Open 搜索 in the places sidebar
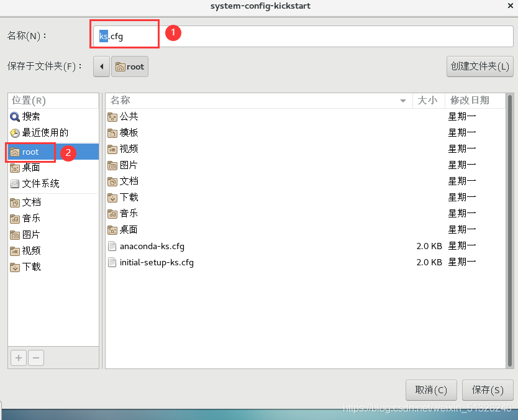Screen dimensions: 518x420 coord(53,116)
